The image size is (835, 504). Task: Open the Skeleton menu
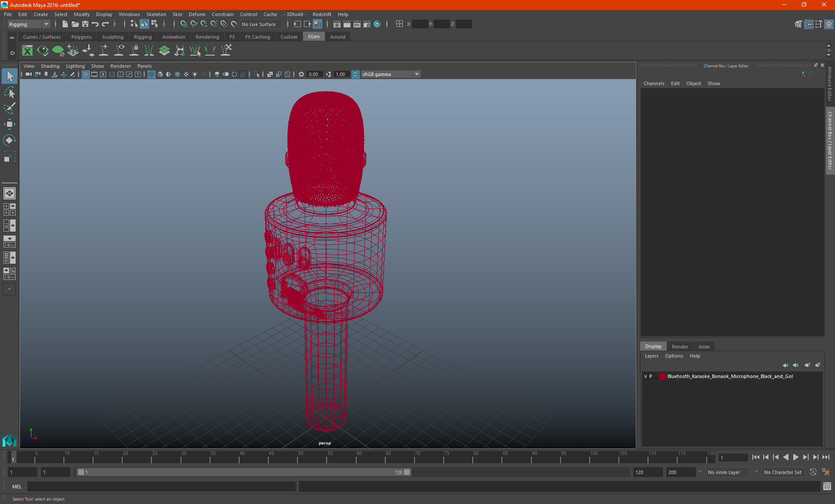[156, 14]
